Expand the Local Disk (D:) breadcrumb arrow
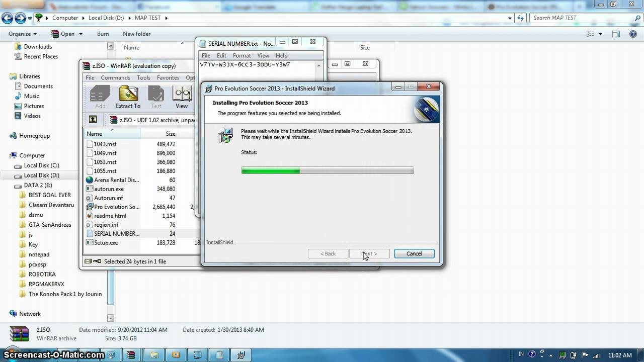Screen dimensions: 644x362 (x=129, y=18)
